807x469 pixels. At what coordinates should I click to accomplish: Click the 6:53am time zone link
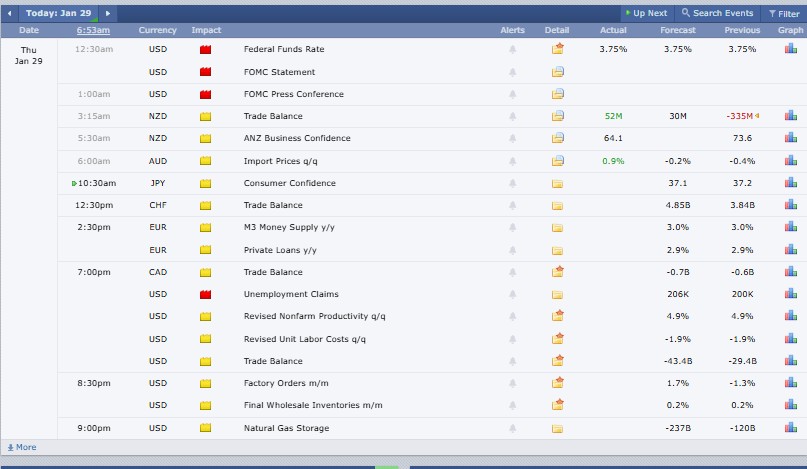pos(93,30)
